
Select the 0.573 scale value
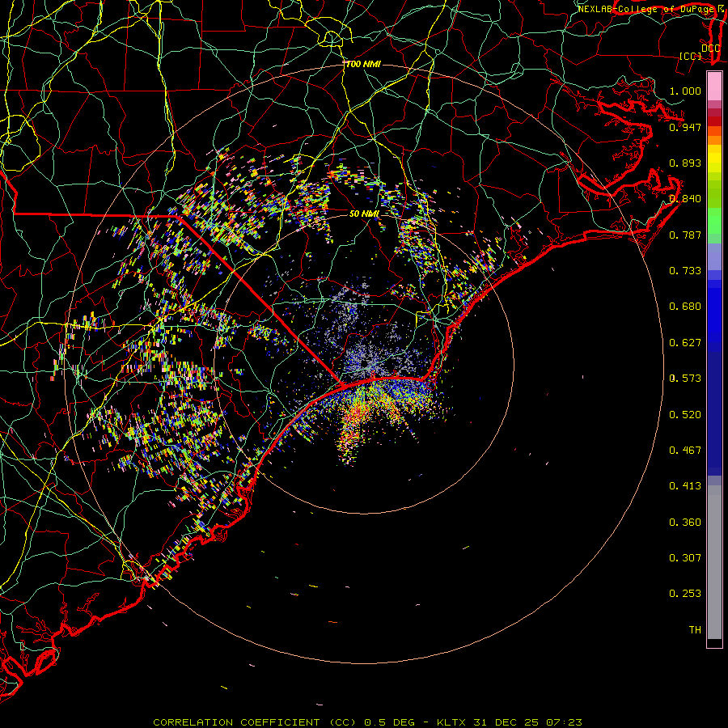click(685, 378)
